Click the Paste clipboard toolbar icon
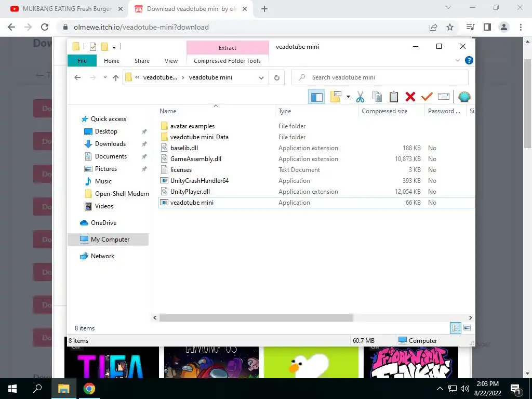Image resolution: width=532 pixels, height=399 pixels. click(394, 97)
